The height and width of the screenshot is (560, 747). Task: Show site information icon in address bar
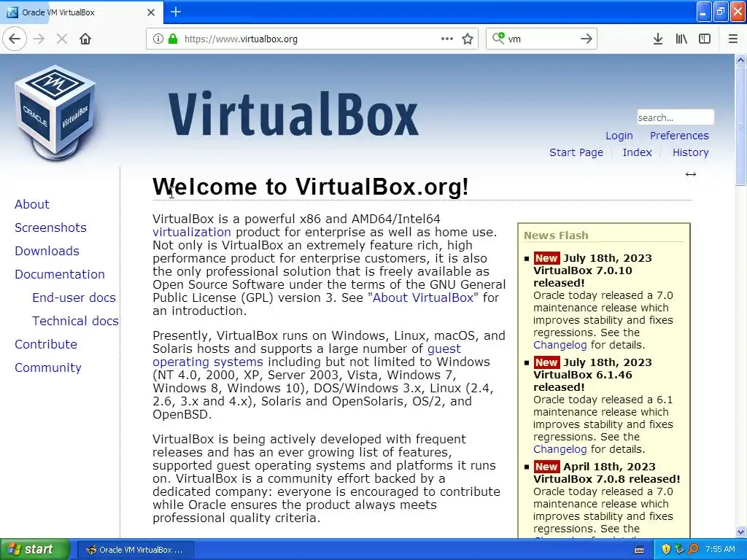158,39
